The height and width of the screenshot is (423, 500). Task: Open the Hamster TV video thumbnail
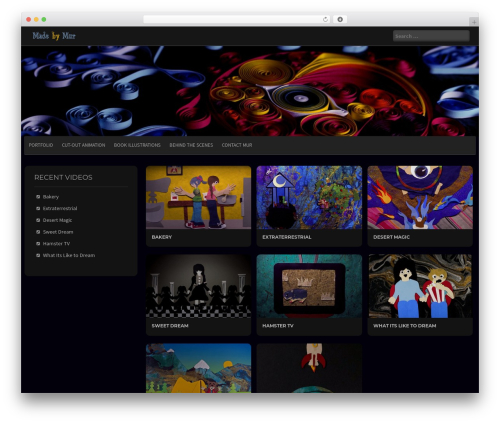(x=309, y=286)
